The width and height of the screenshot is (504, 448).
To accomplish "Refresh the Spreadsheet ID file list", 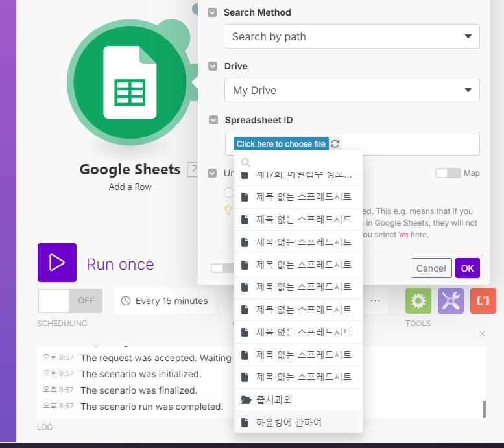I will coord(335,144).
